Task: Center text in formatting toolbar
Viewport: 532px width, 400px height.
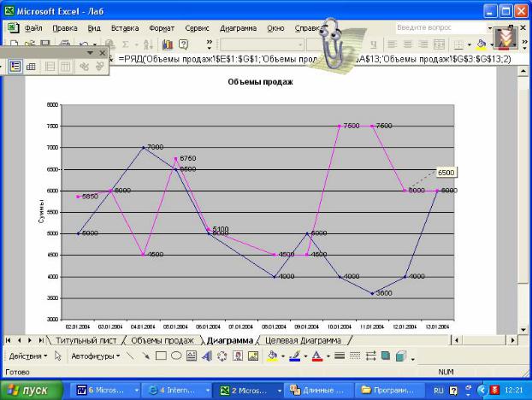Action: (407, 44)
